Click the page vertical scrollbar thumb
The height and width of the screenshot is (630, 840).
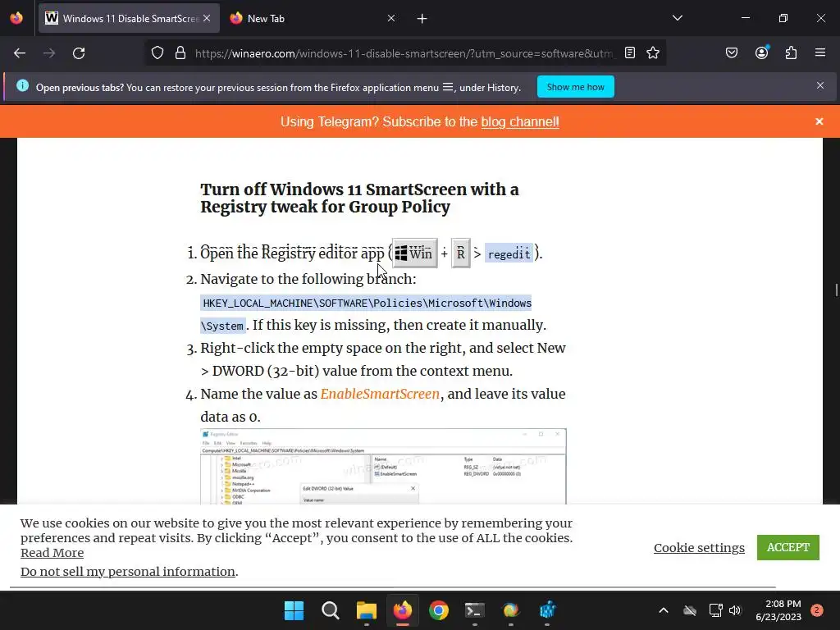[x=836, y=290]
